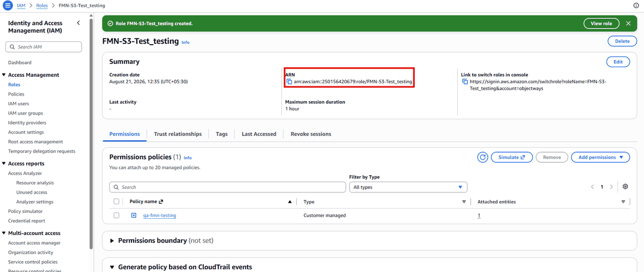
Task: Click the IAM breadcrumb link
Action: 21,5
